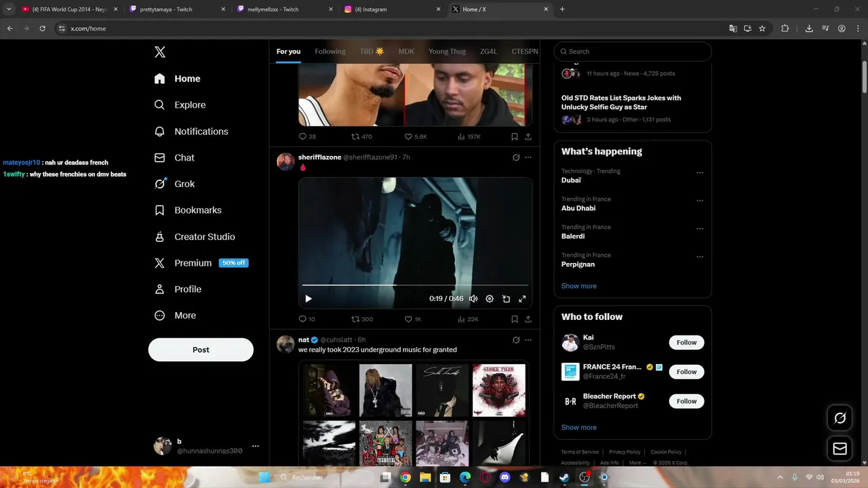Open Steam from the Windows taskbar
The width and height of the screenshot is (868, 488).
564,477
